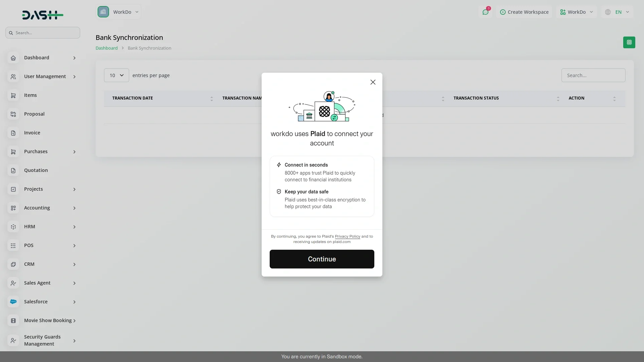Click the WorkDo workspace avatar icon
Screen dimensions: 644x362
click(103, 12)
